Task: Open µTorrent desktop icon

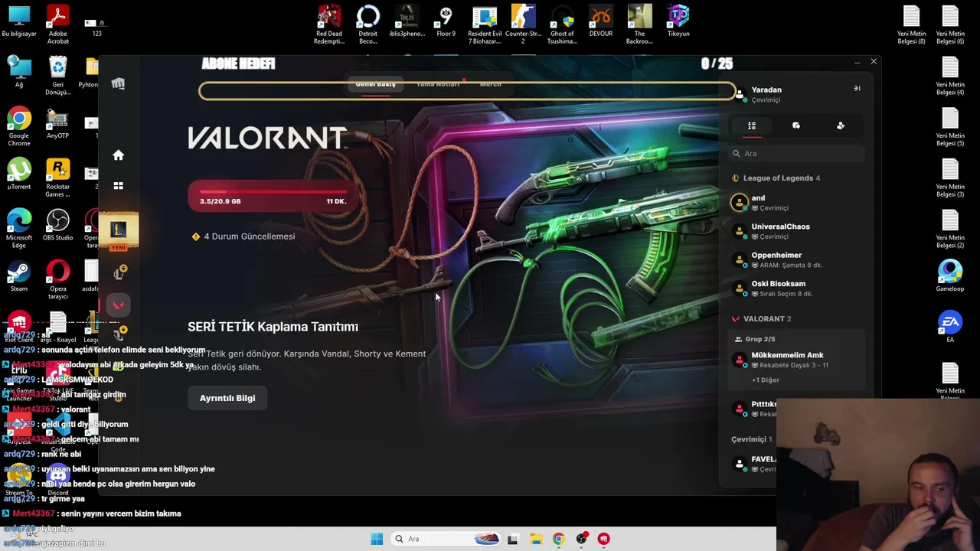Action: pos(19,174)
